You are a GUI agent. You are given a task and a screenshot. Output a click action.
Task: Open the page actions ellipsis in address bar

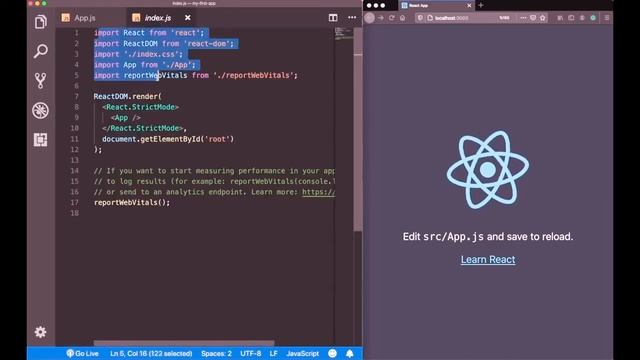(x=523, y=18)
